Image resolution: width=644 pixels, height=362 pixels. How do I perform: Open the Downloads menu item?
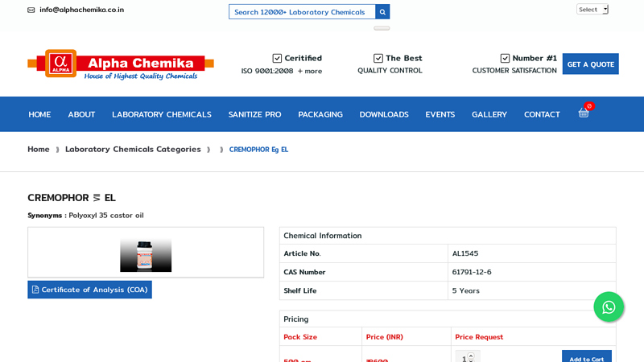[x=383, y=114]
